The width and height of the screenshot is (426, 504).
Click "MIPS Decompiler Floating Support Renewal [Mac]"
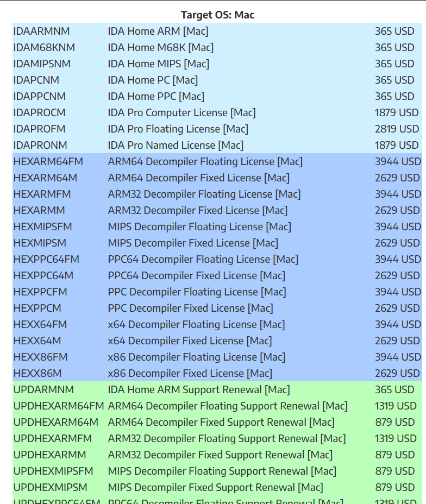222,471
